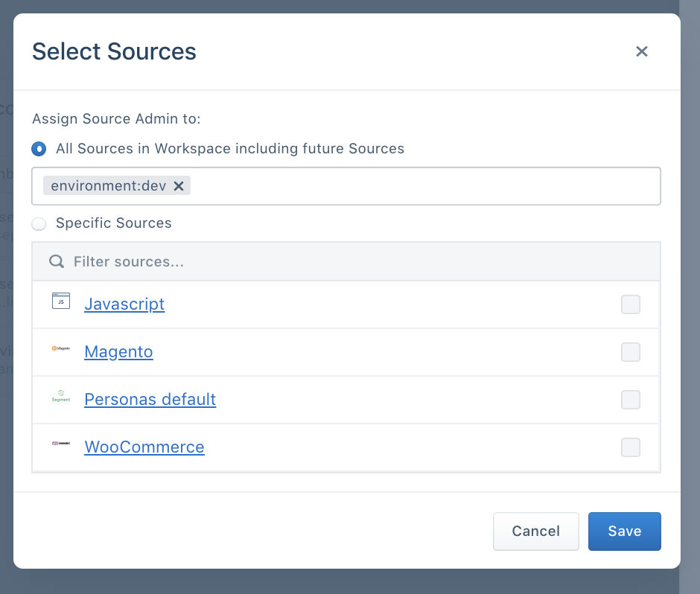Screen dimensions: 700x594
Task: Open the Javascript source link
Action: coord(124,304)
